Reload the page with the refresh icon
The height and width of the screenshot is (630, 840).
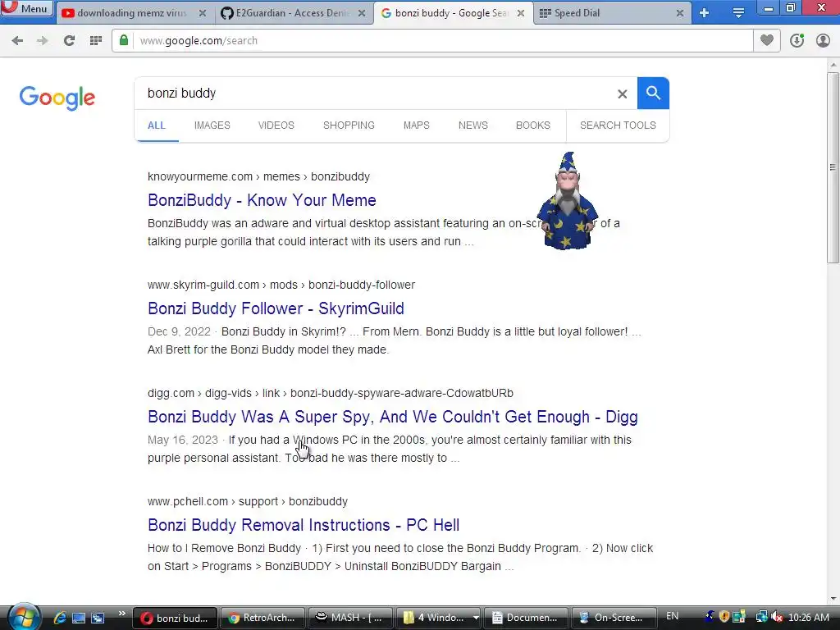pyautogui.click(x=69, y=41)
